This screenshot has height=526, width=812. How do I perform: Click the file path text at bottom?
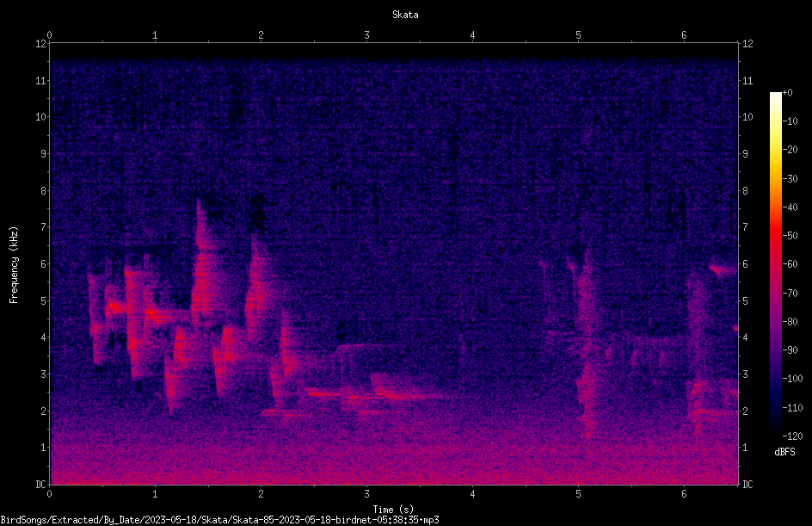pyautogui.click(x=219, y=520)
